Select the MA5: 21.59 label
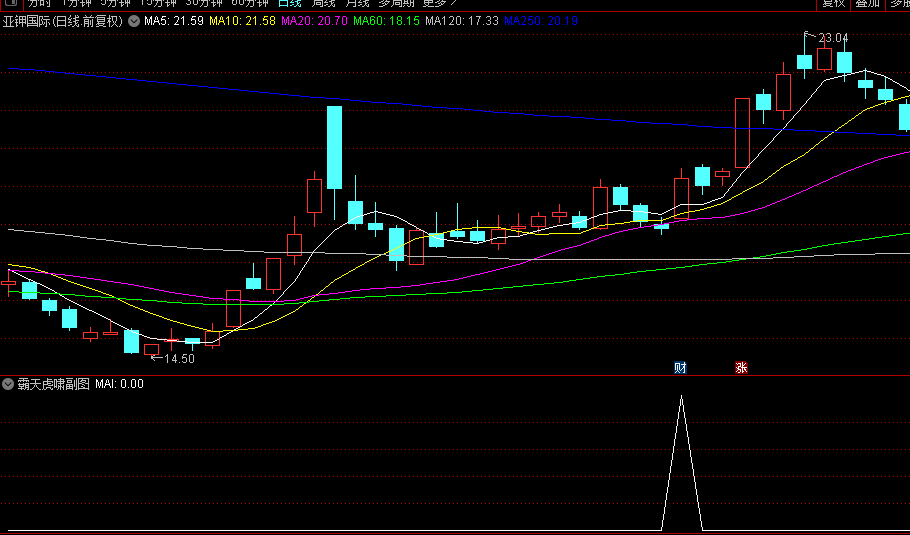Image resolution: width=910 pixels, height=535 pixels. (x=174, y=21)
